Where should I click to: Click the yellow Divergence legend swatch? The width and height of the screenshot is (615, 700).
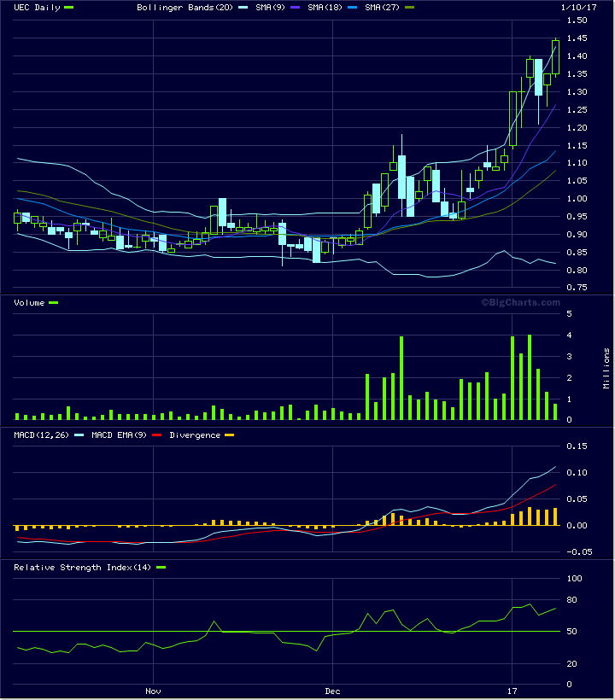tap(229, 435)
